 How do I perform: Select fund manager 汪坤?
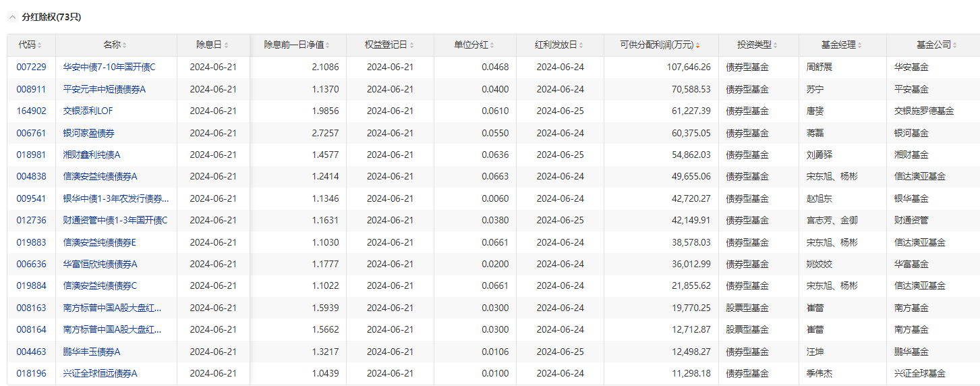(815, 352)
